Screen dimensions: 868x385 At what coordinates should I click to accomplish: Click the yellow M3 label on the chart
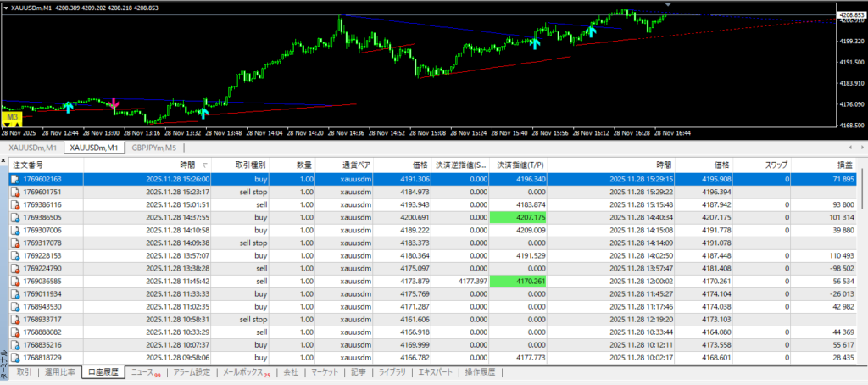tap(13, 117)
